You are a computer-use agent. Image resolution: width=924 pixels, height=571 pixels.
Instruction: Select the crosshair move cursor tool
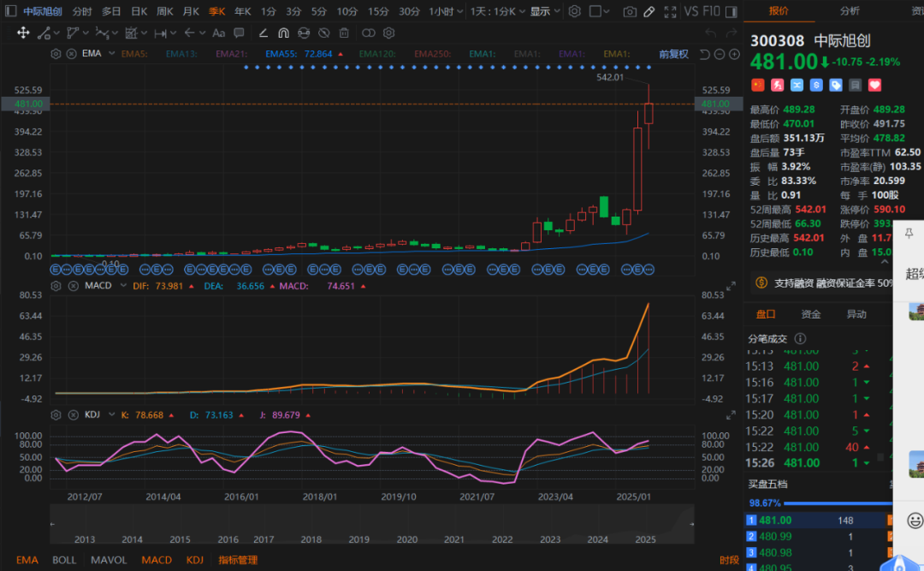23,33
